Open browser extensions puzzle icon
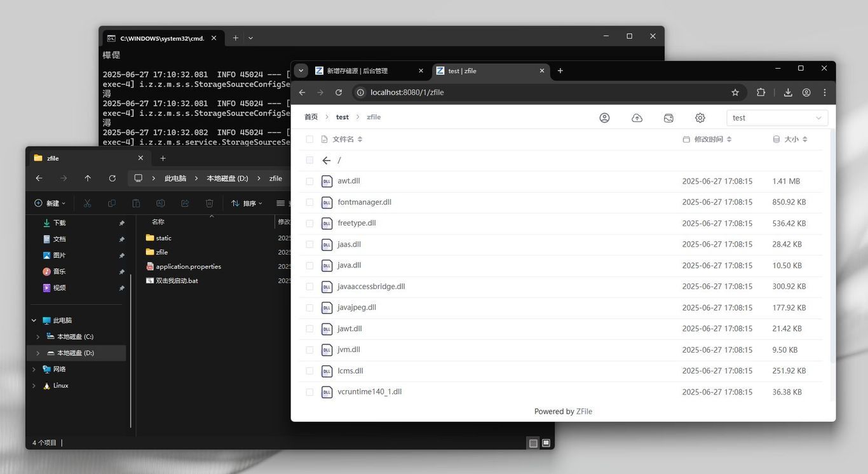 pyautogui.click(x=761, y=92)
